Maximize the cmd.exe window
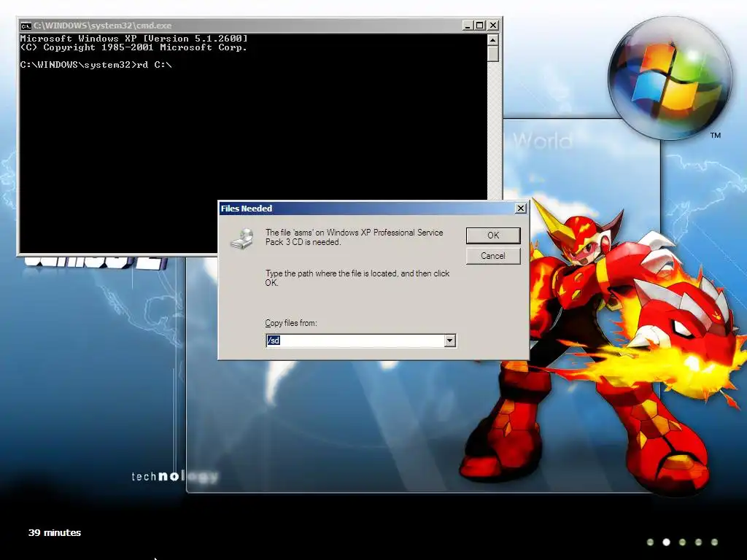747x560 pixels. tap(480, 26)
